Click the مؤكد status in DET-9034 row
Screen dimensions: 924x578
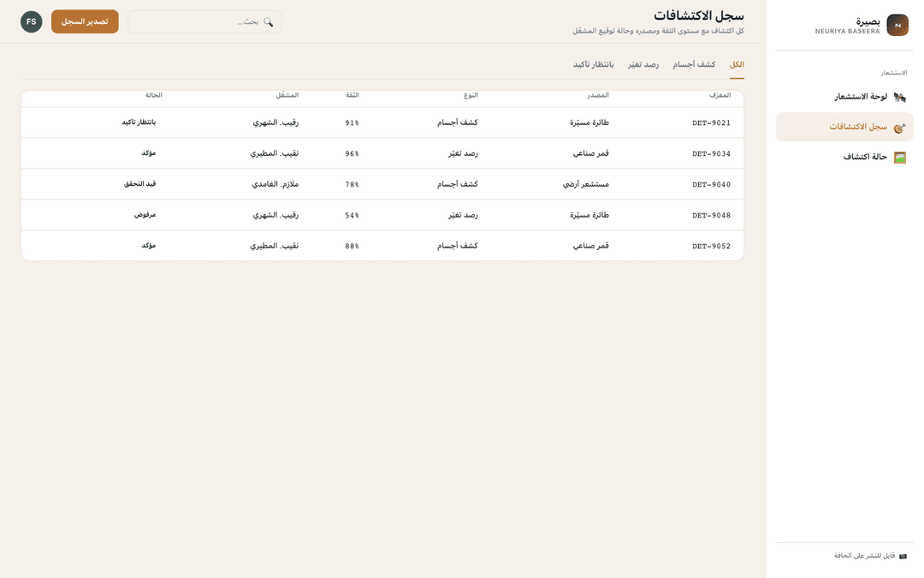point(149,152)
